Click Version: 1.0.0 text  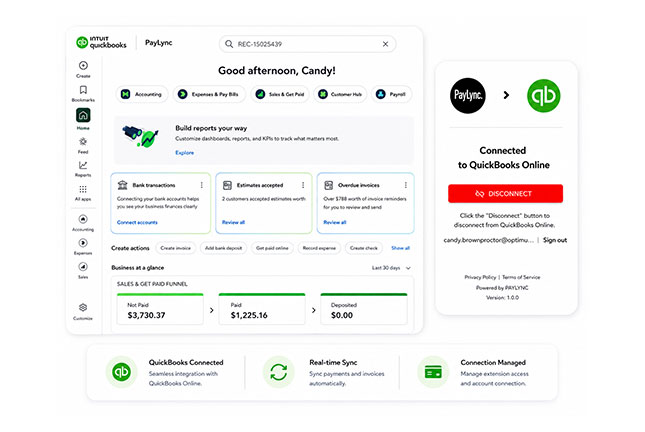tap(502, 297)
